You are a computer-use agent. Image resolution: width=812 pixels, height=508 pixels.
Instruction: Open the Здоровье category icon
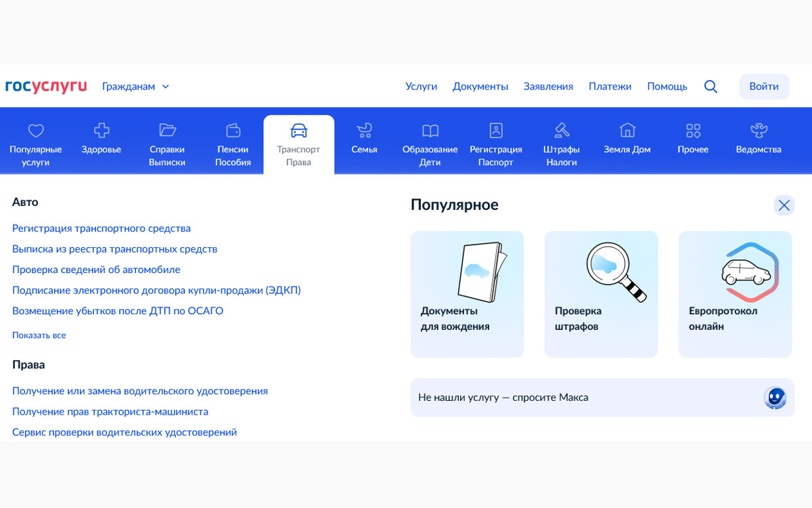[101, 130]
